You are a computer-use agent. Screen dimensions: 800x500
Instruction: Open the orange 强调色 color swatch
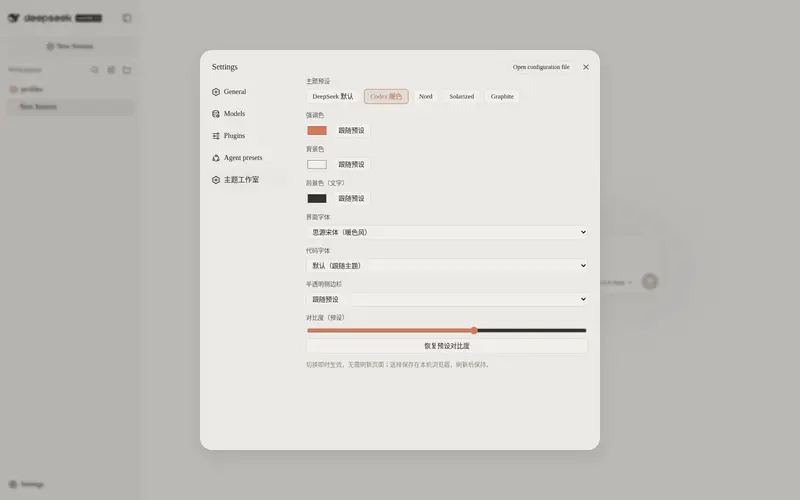click(317, 131)
